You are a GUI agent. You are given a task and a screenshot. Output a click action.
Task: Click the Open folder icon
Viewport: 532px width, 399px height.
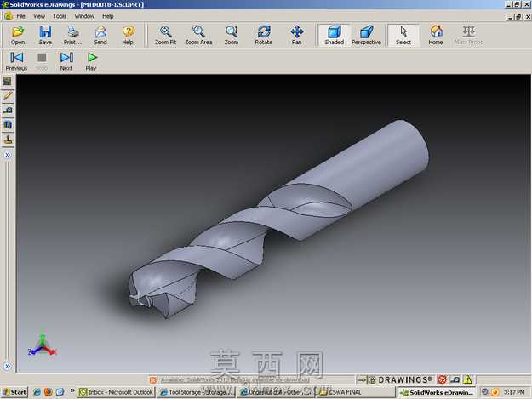point(18,35)
